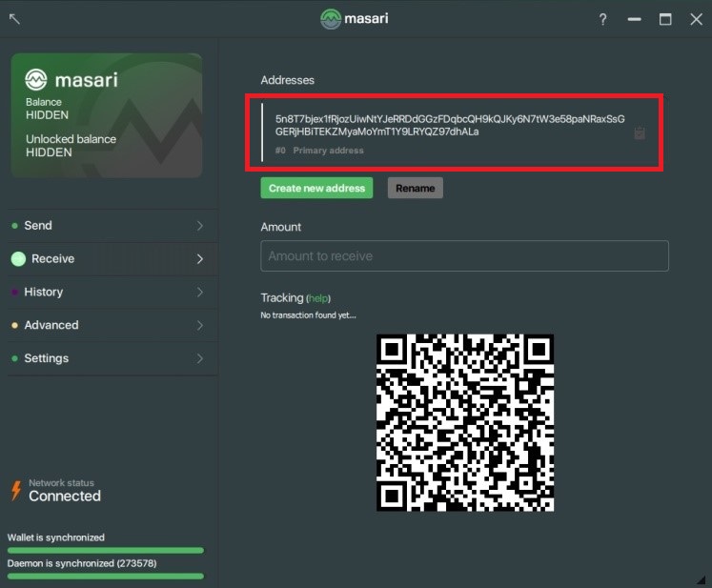This screenshot has height=588, width=712.
Task: Click the Rename button
Action: [415, 188]
